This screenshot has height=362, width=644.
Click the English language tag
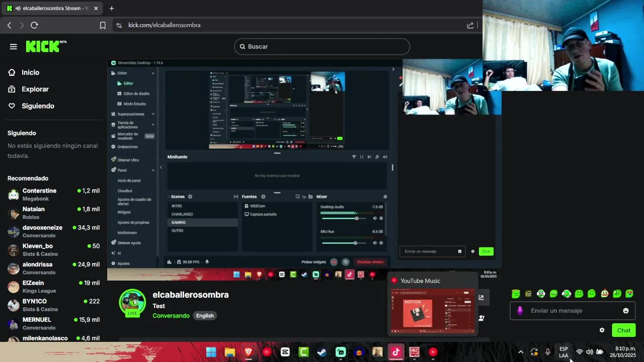click(x=205, y=316)
